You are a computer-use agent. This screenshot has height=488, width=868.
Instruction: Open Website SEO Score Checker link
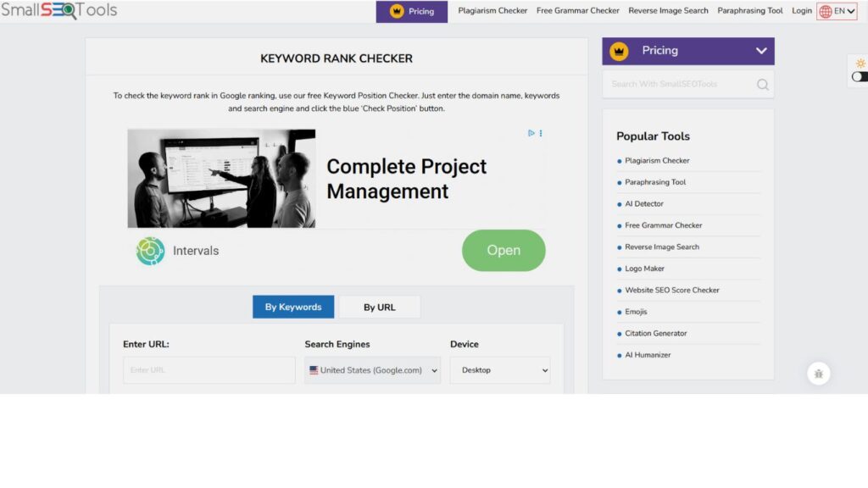pyautogui.click(x=672, y=290)
